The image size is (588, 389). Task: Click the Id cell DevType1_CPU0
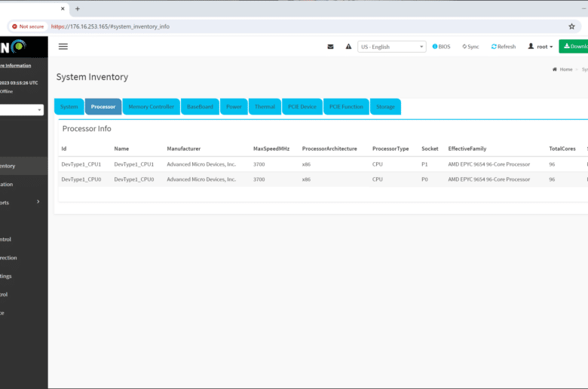coord(81,179)
